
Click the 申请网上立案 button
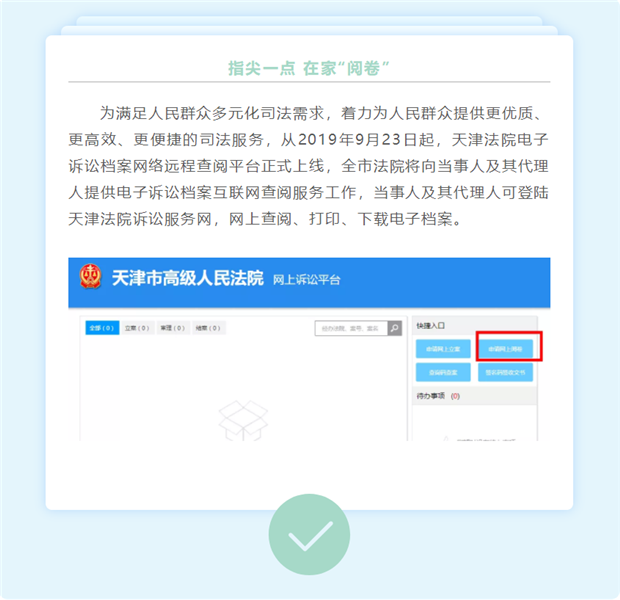point(443,349)
